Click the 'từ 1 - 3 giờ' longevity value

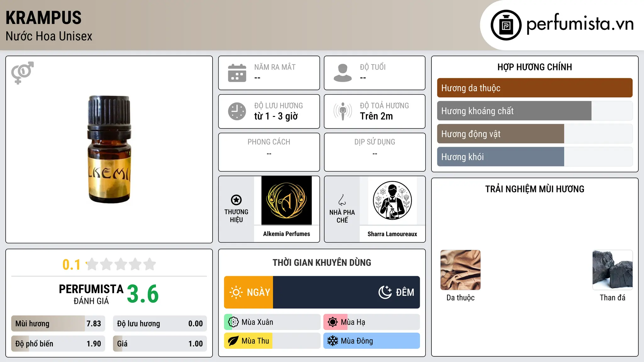coord(276,116)
